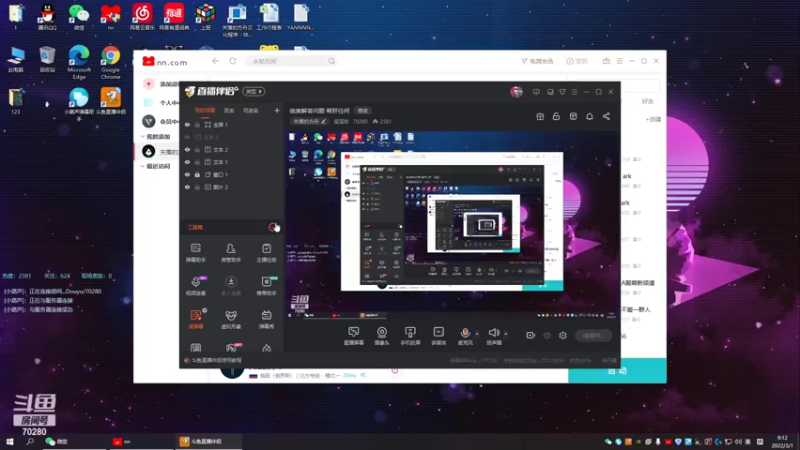
Task: Open the 房管助手 tool
Action: click(231, 253)
